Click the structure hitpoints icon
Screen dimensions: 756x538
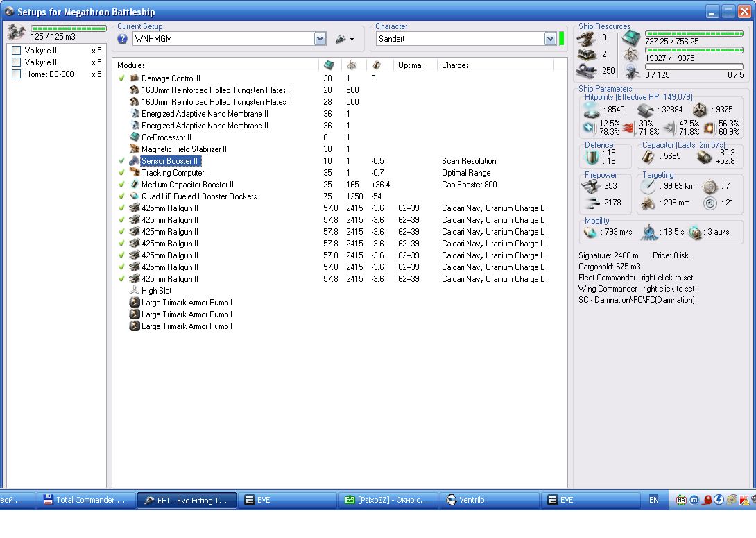click(x=700, y=110)
